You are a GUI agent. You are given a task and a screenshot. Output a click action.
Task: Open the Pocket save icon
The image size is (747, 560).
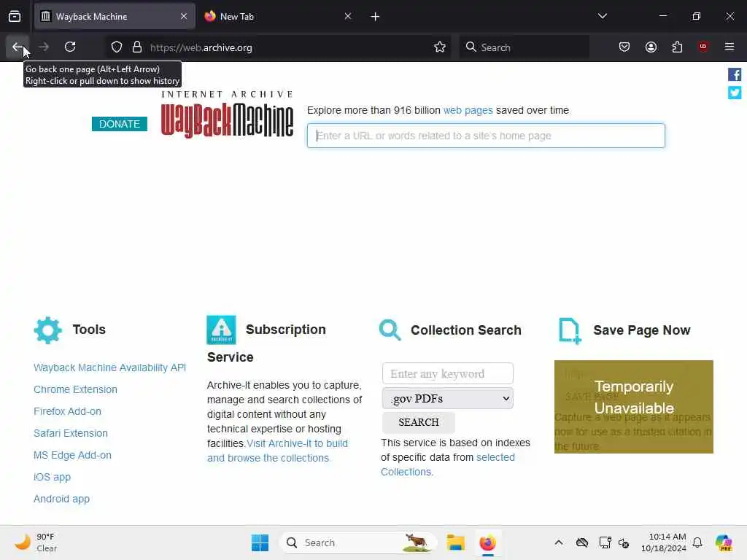[624, 47]
